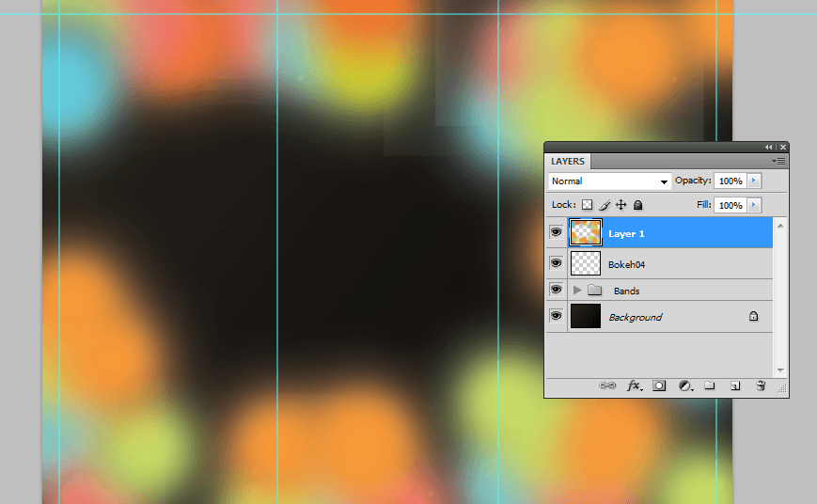817x504 pixels.
Task: Create a new group folder
Action: click(x=711, y=386)
